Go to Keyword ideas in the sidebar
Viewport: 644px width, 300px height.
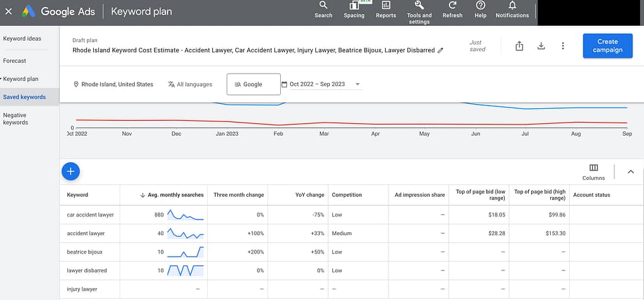click(x=22, y=38)
